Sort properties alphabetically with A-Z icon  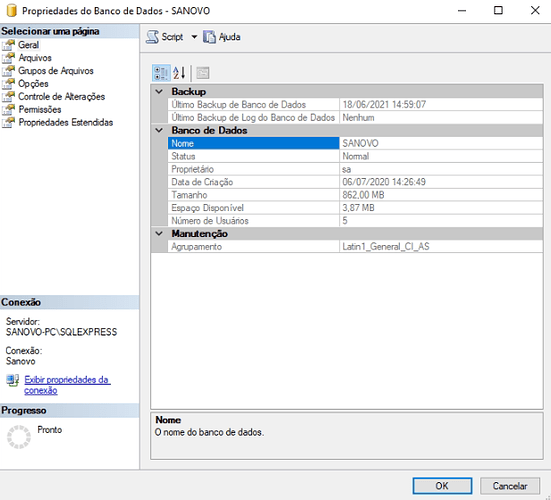[x=179, y=73]
